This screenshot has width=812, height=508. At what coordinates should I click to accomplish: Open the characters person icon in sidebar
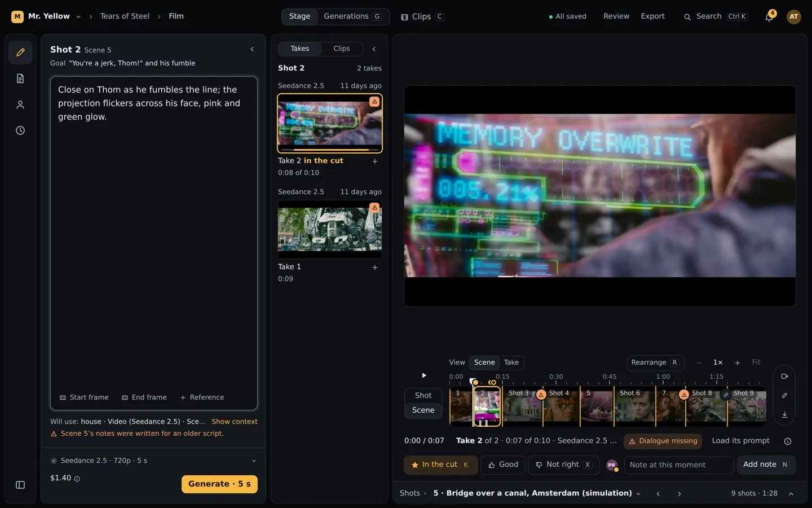click(20, 104)
